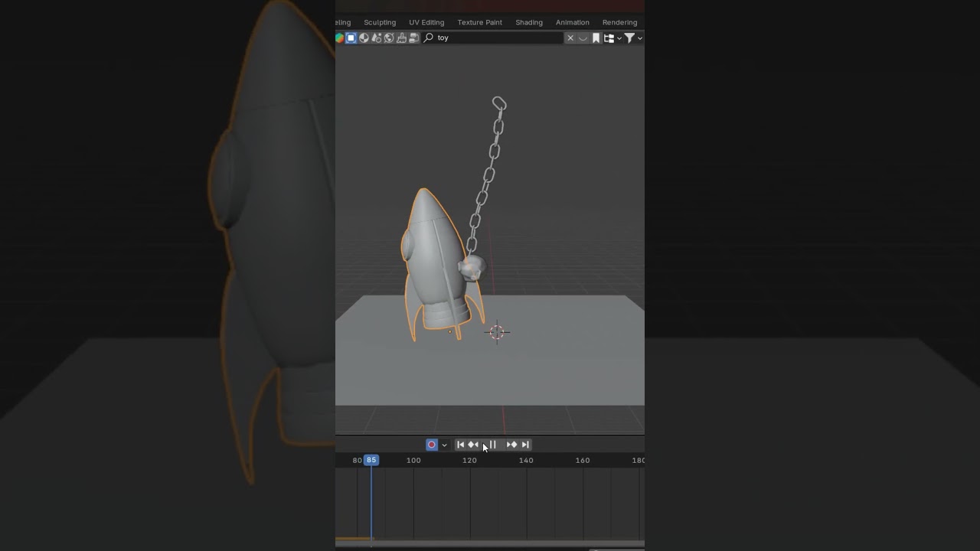Pause the animation playback
The image size is (980, 551).
492,445
